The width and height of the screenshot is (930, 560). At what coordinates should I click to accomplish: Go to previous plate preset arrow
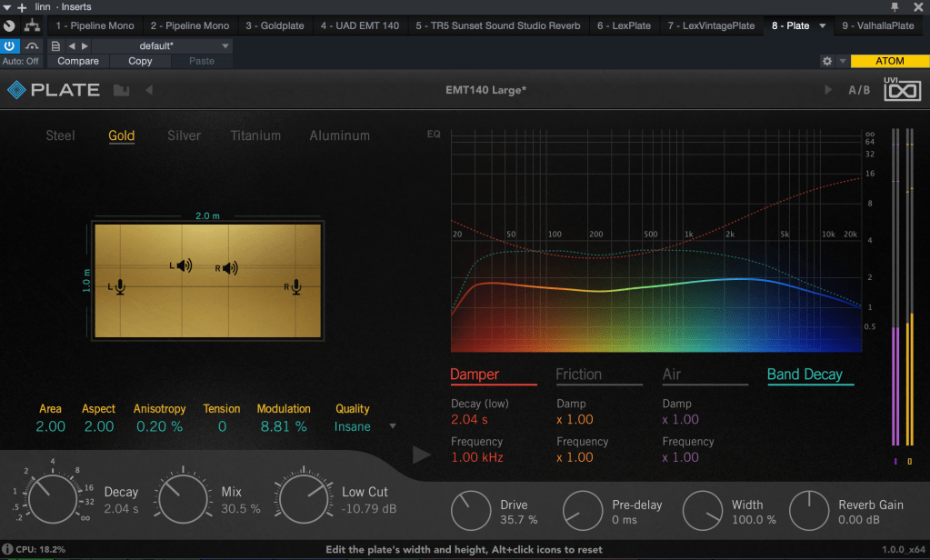[149, 90]
